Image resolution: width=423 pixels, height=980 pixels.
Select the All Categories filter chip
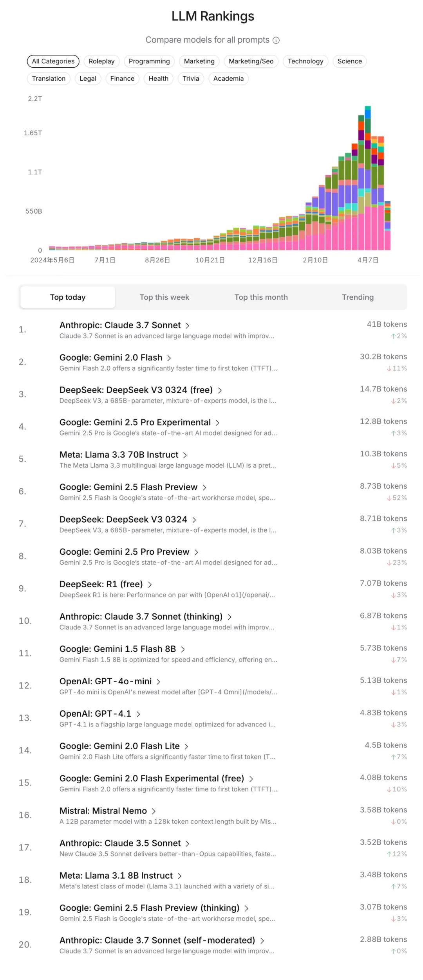click(x=53, y=61)
